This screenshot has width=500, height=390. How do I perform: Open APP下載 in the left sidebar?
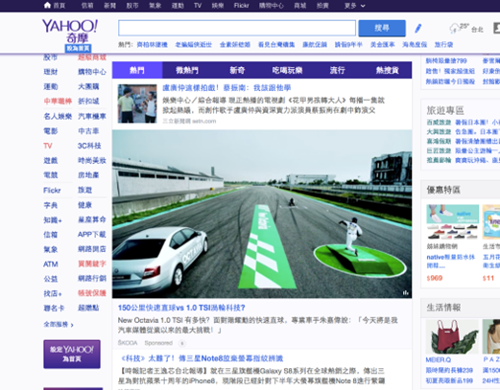pyautogui.click(x=92, y=234)
